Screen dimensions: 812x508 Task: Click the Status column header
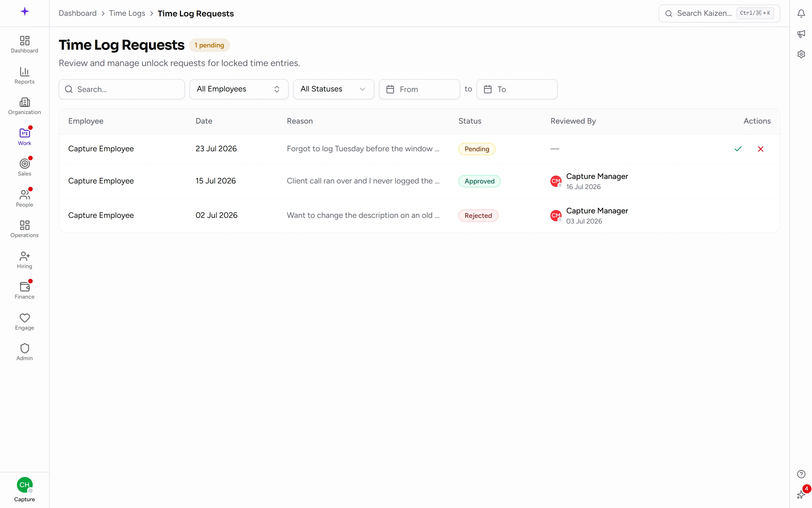(x=470, y=121)
